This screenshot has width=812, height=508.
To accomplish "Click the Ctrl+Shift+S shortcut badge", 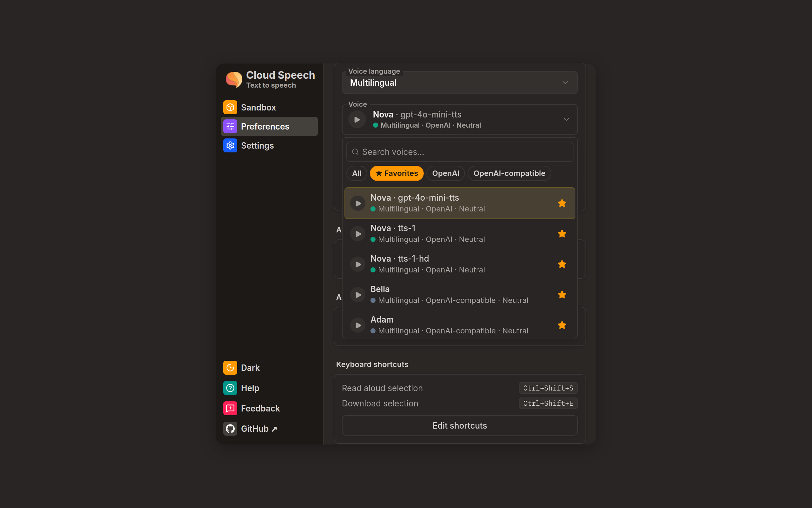I will point(548,388).
